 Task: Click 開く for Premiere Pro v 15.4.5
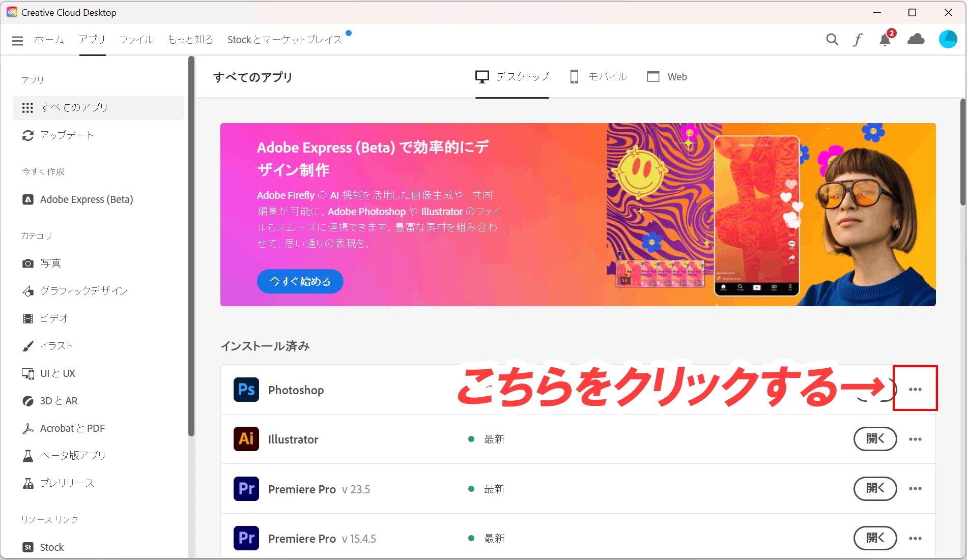tap(875, 538)
